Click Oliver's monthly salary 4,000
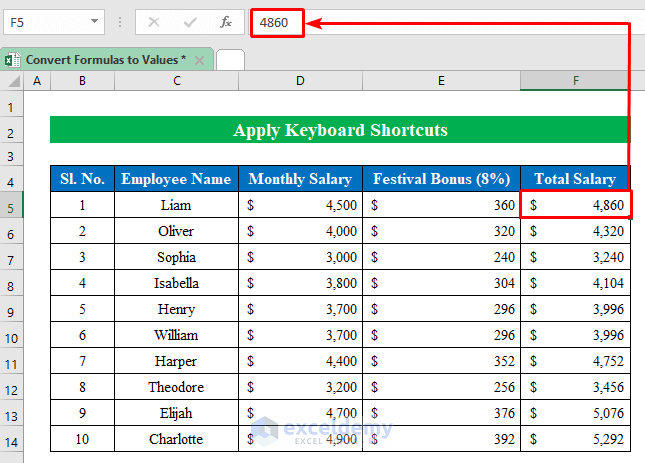Screen dimensions: 645x463 [300, 231]
